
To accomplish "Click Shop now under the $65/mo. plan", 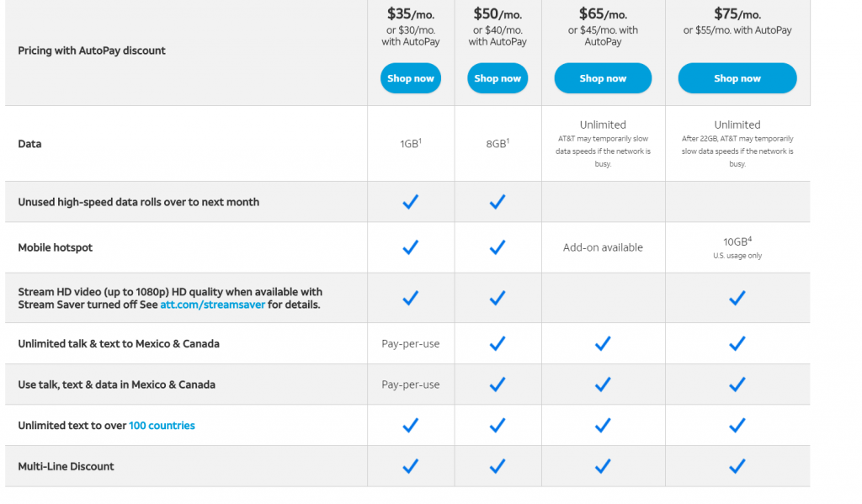I will (x=603, y=78).
